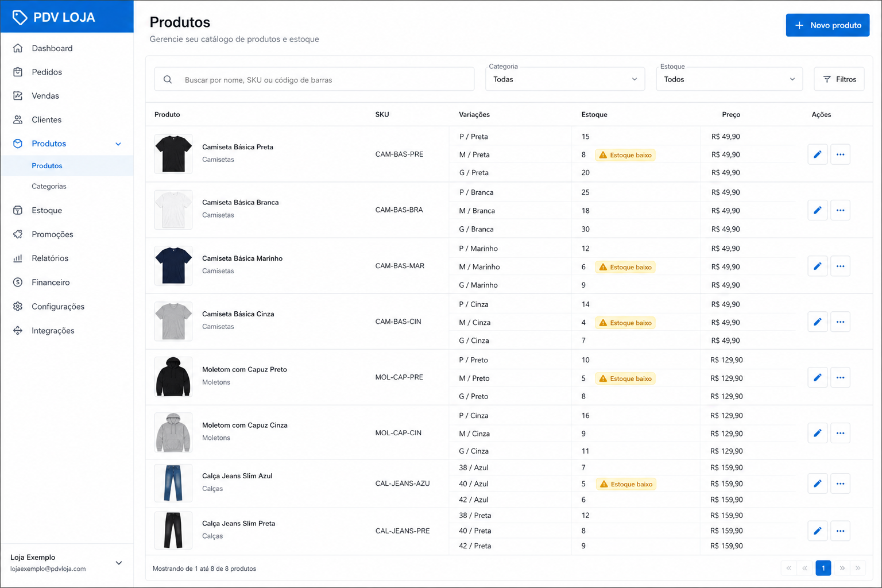Screen dimensions: 882x588
Task: Click the PDV LOJA tag logo icon
Action: point(20,17)
